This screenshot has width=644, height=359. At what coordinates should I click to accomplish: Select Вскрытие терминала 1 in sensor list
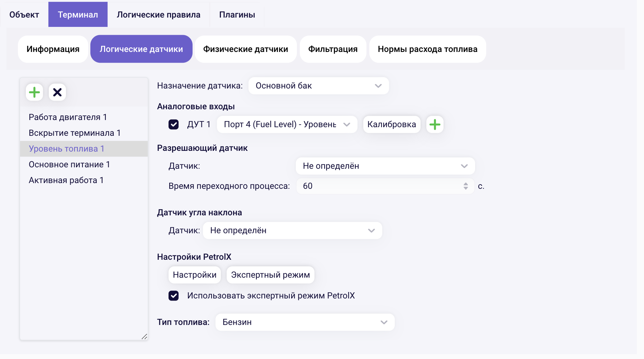[x=84, y=133]
